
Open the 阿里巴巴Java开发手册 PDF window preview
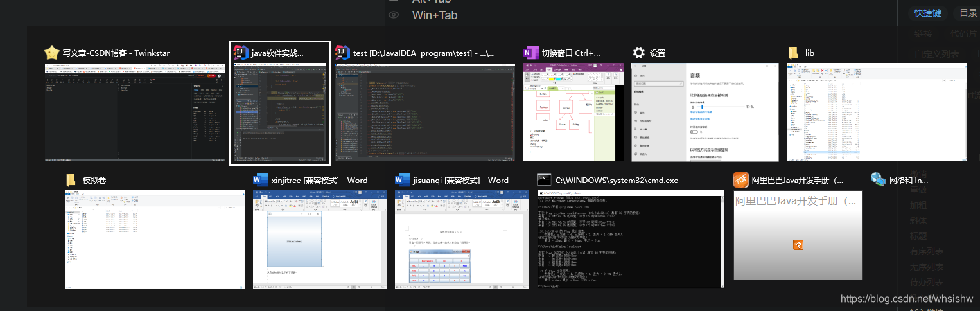tap(798, 235)
